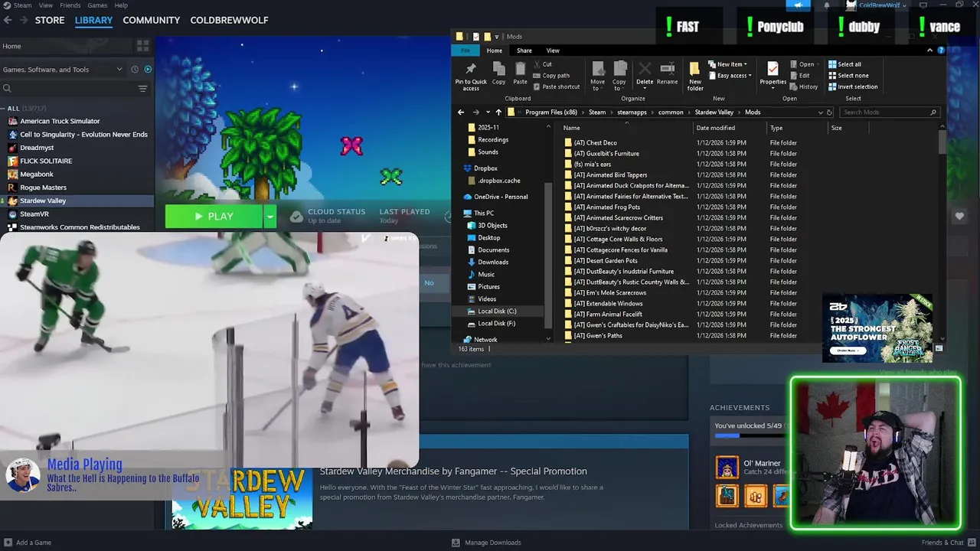Open File Explorer help question mark
This screenshot has width=980, height=551.
point(941,51)
